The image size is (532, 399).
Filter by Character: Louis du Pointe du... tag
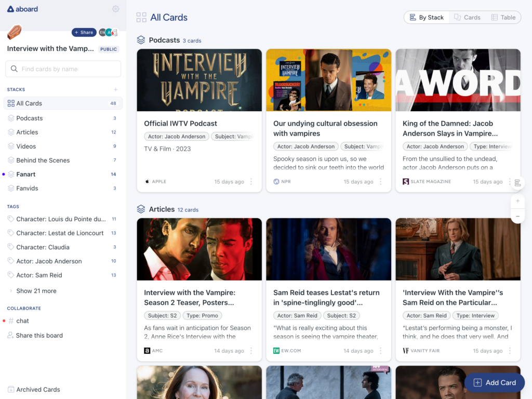pos(63,219)
